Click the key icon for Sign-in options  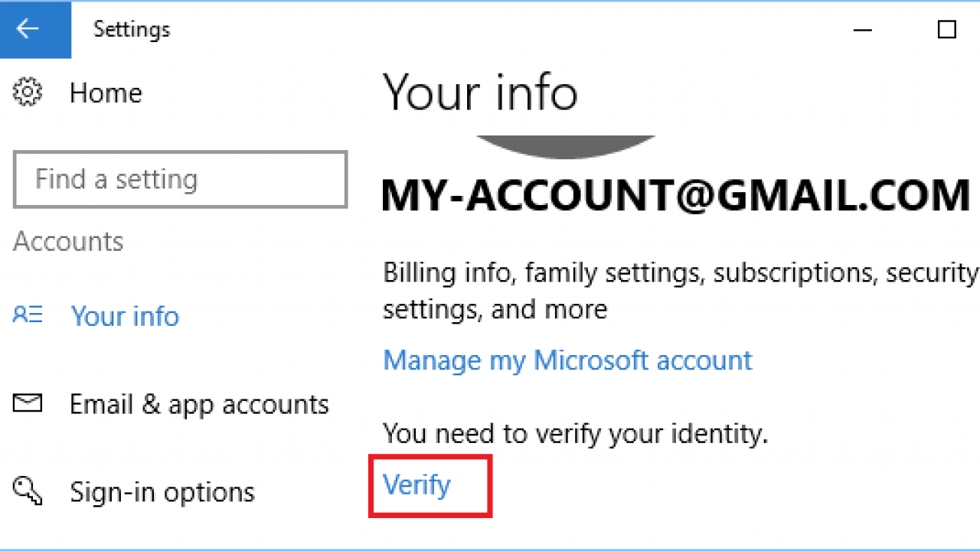28,491
